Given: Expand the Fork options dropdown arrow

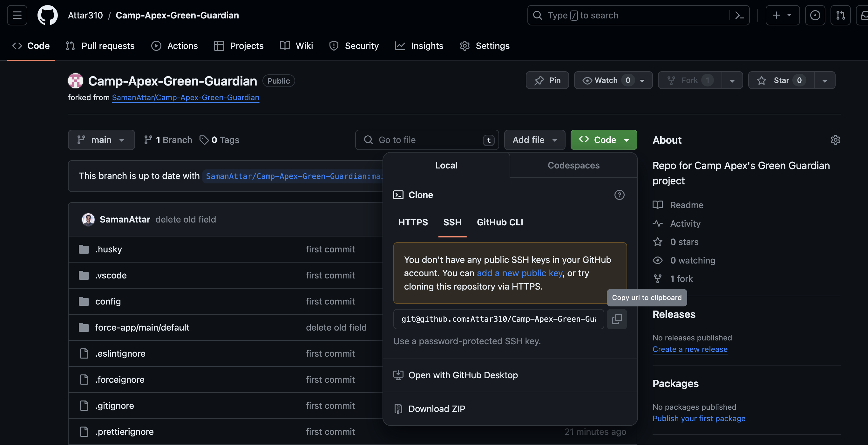Looking at the screenshot, I should click(732, 80).
